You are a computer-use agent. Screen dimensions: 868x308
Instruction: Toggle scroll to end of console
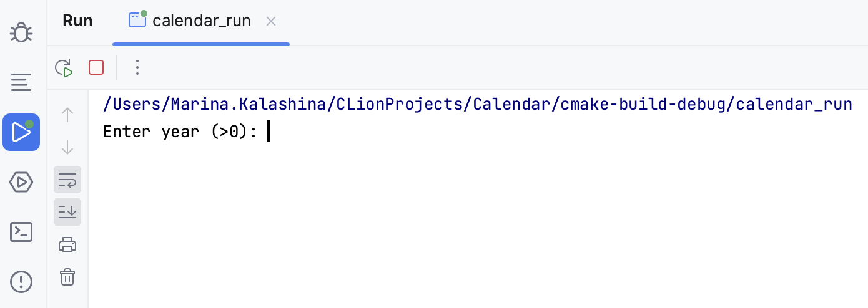pos(67,212)
